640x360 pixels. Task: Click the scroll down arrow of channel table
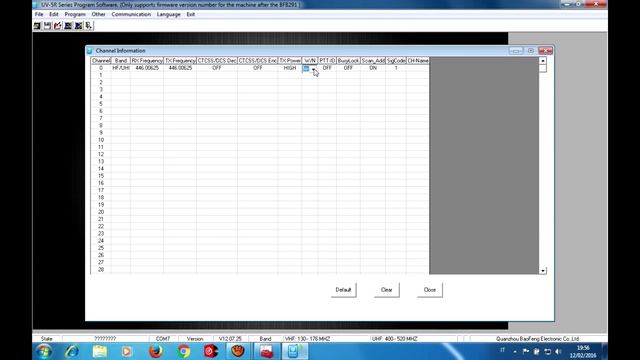click(543, 271)
